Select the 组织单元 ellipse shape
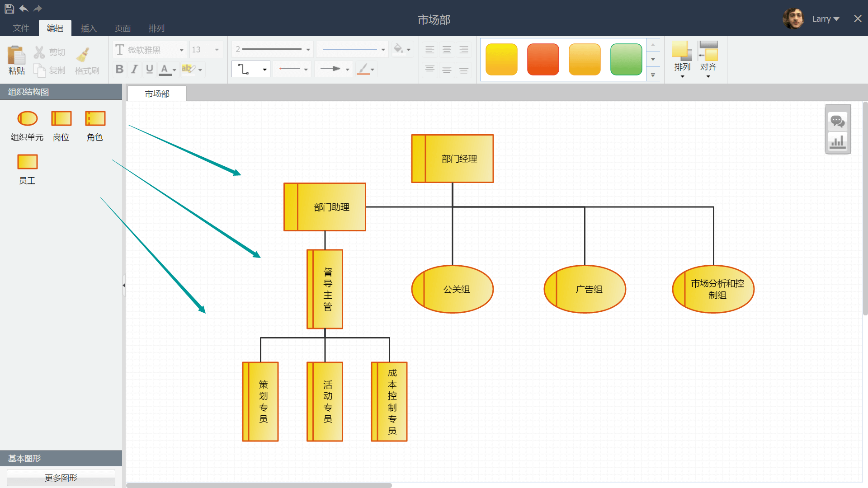868x488 pixels. tap(27, 118)
